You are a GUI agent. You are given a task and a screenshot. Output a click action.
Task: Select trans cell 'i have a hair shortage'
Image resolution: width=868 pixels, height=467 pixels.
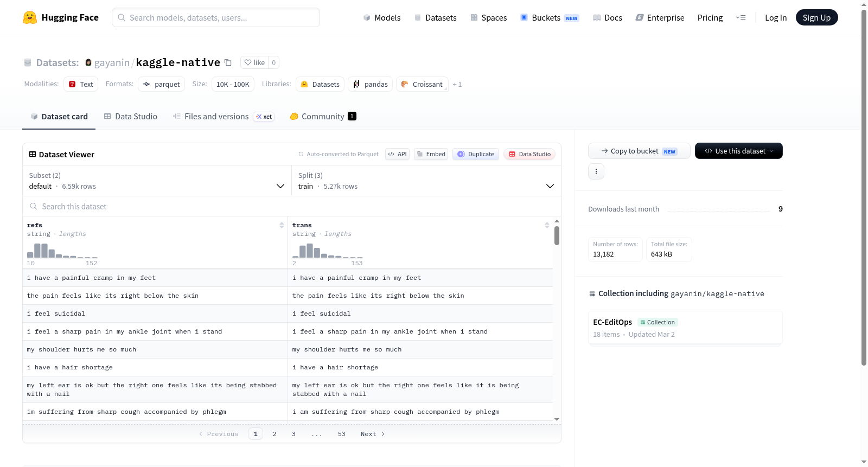pos(420,367)
